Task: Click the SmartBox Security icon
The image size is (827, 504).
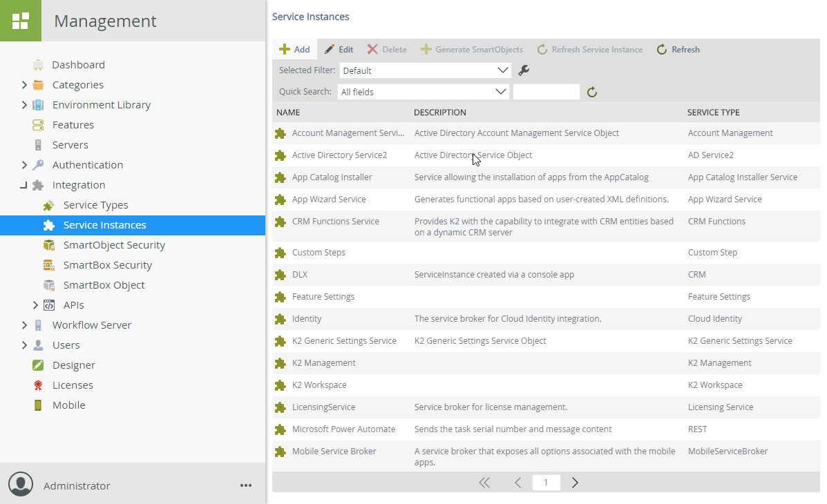Action: (49, 265)
